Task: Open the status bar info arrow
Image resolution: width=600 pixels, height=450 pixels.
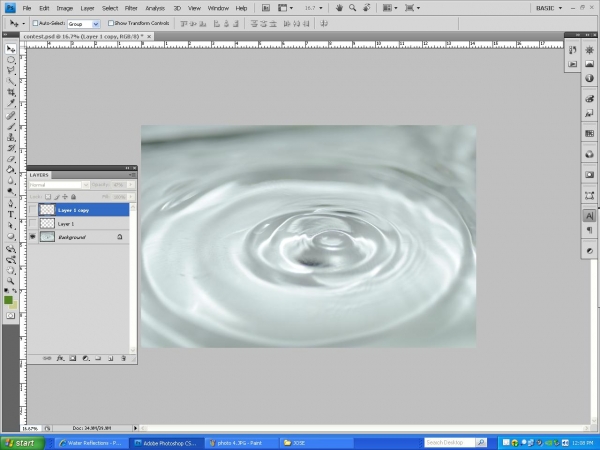Action: click(x=135, y=428)
